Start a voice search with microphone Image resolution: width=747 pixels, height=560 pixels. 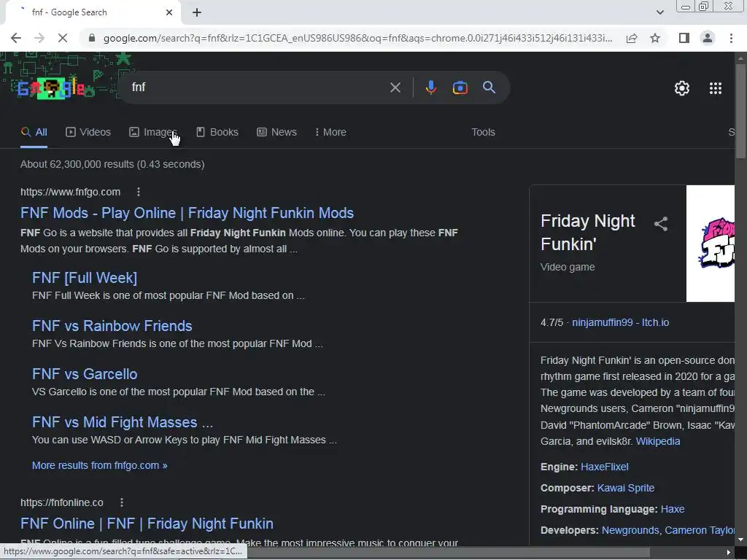point(430,87)
